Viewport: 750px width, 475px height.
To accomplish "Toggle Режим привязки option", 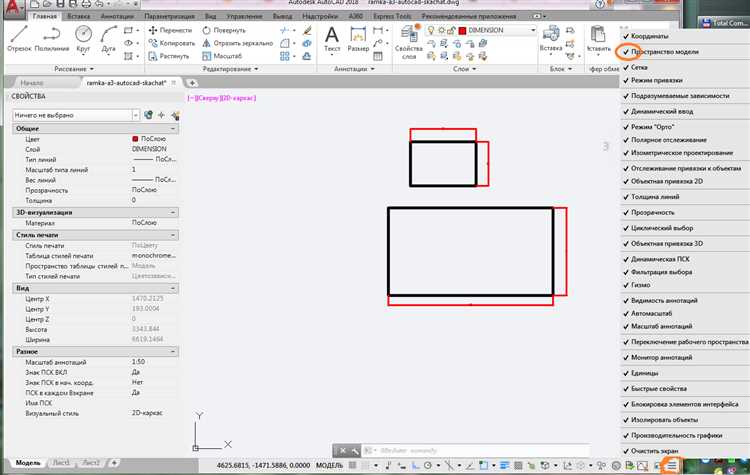I will pos(656,80).
